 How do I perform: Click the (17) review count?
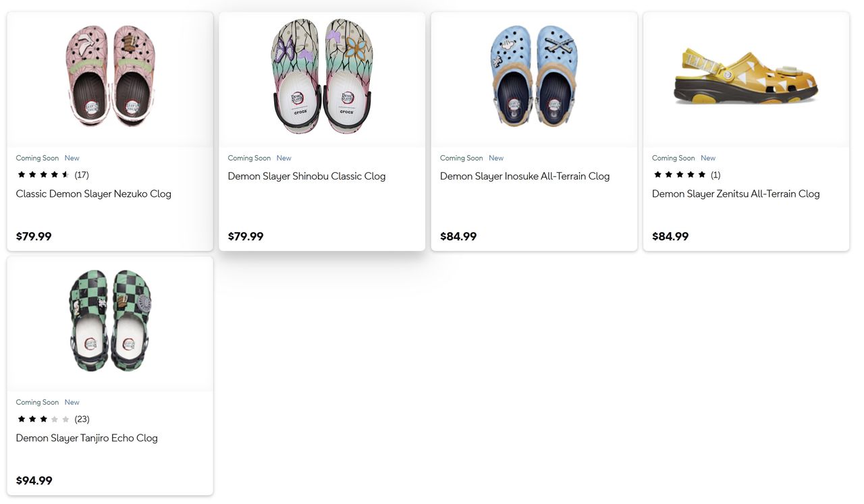click(82, 175)
